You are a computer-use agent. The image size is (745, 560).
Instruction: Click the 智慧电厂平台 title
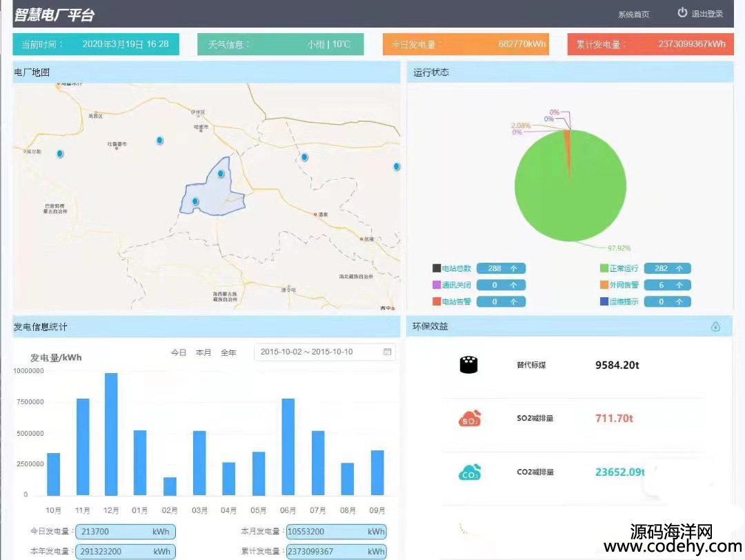tap(54, 14)
